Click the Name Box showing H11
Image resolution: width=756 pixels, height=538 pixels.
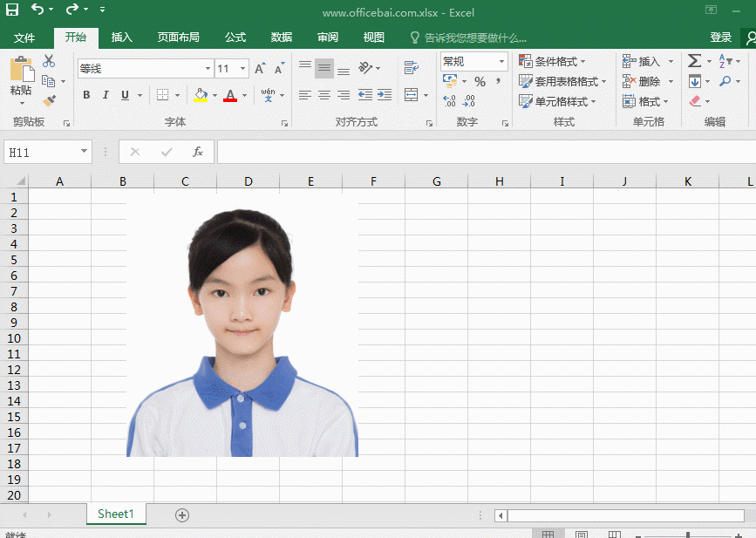tap(41, 152)
